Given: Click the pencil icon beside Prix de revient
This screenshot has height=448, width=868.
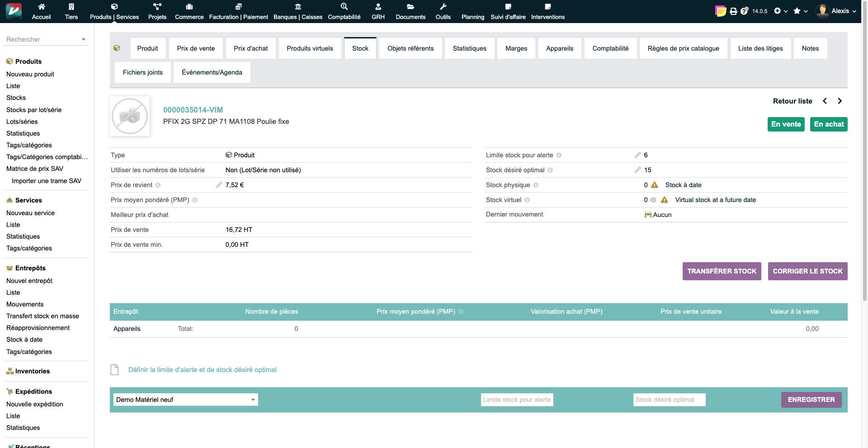Looking at the screenshot, I should [x=219, y=185].
